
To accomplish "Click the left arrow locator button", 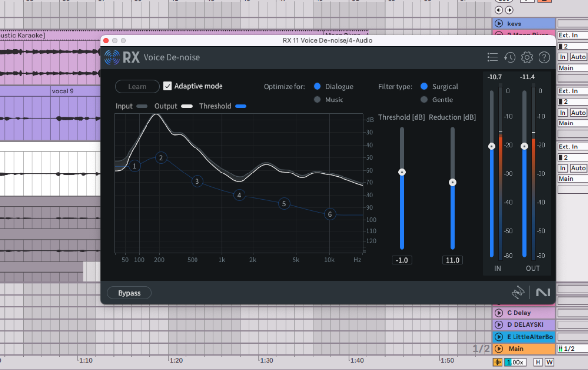I will 499,10.
